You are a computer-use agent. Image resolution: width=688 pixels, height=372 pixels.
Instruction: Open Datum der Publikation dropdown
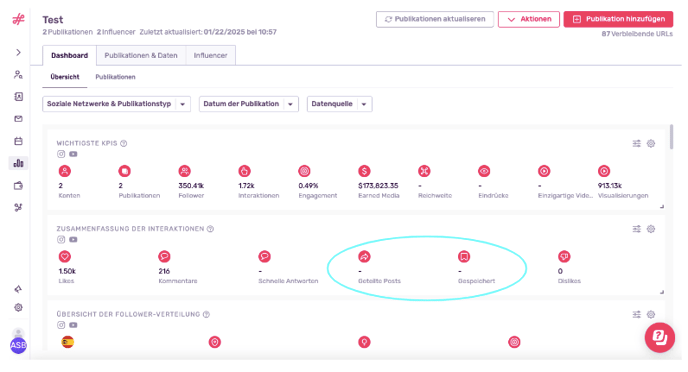249,104
